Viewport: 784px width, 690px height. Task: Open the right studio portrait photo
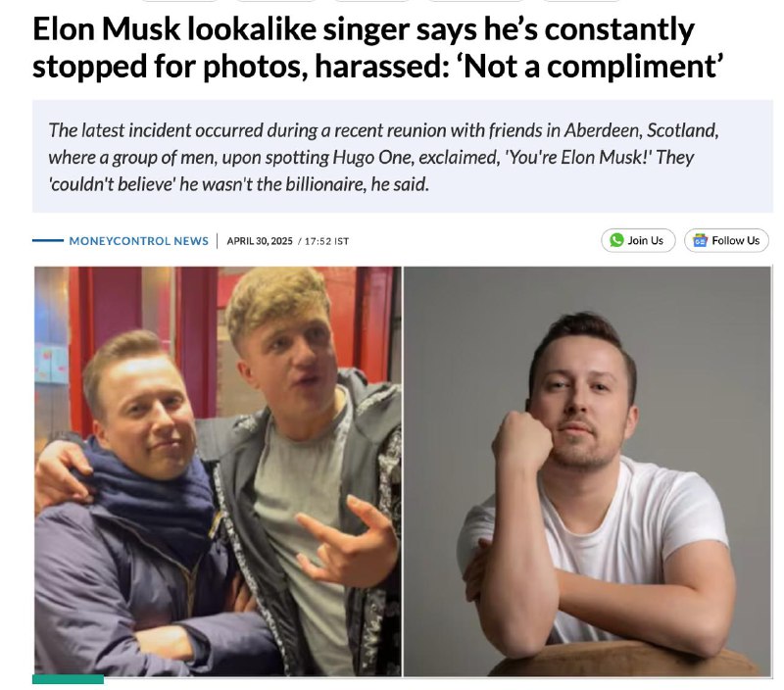(587, 471)
